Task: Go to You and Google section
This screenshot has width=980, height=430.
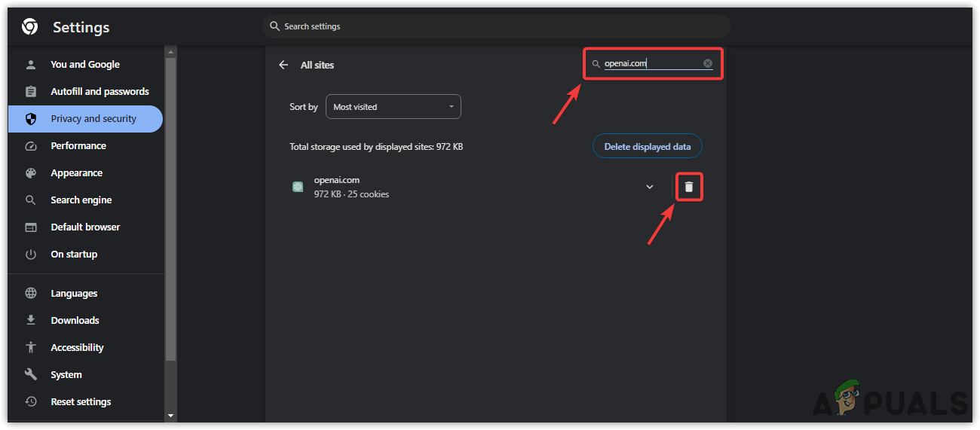Action: 84,65
